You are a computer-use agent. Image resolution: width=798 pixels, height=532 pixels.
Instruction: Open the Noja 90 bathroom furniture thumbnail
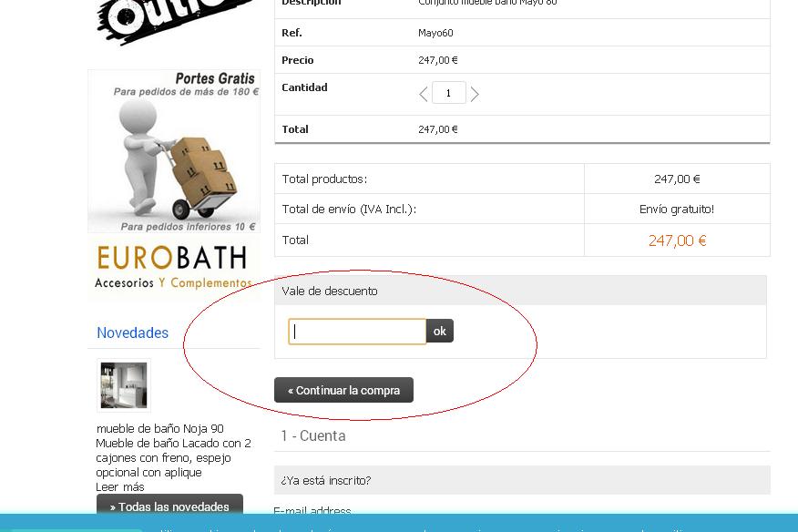coord(124,385)
